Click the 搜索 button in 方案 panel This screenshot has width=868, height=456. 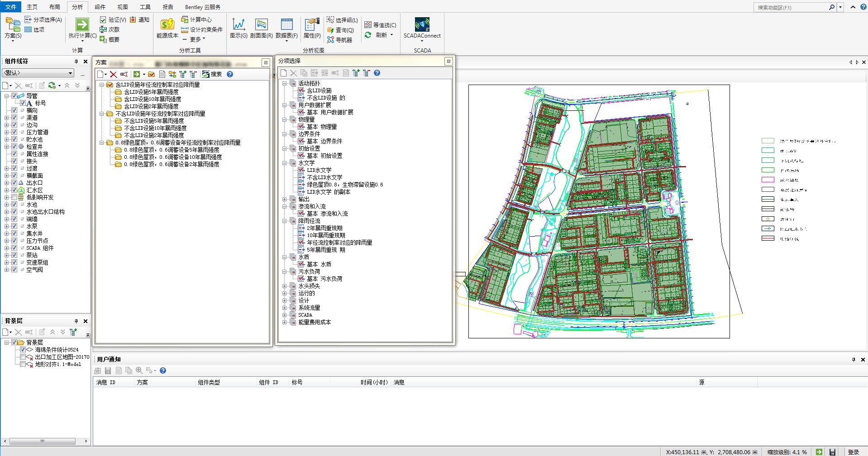point(212,74)
